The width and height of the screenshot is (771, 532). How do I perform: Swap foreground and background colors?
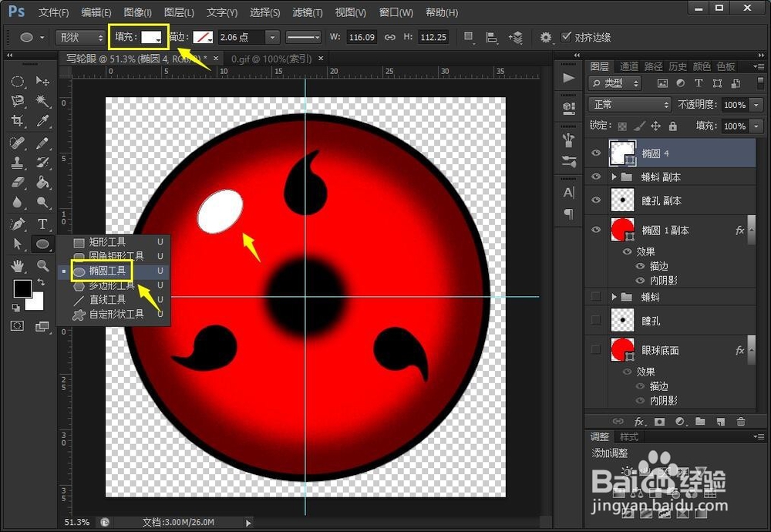(42, 283)
